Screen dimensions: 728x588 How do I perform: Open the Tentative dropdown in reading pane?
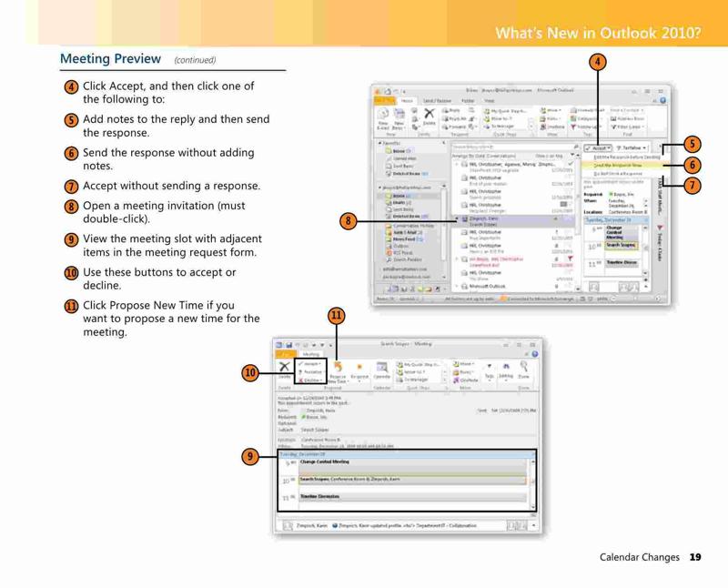[x=632, y=147]
